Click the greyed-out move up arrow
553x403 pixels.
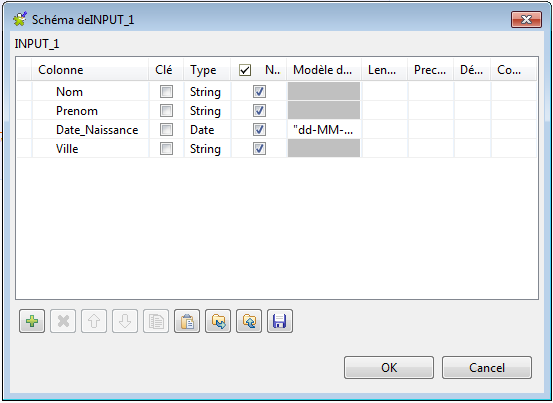coord(94,321)
